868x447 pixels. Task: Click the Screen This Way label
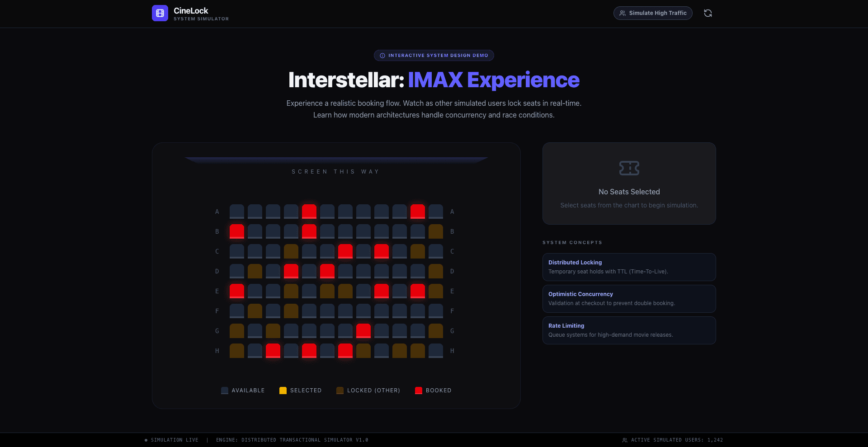pyautogui.click(x=335, y=172)
